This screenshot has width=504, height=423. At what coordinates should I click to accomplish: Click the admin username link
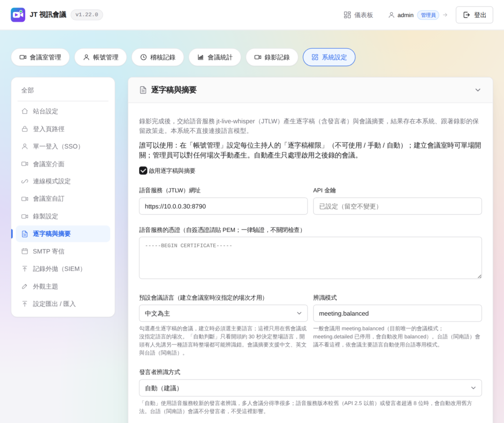(406, 15)
